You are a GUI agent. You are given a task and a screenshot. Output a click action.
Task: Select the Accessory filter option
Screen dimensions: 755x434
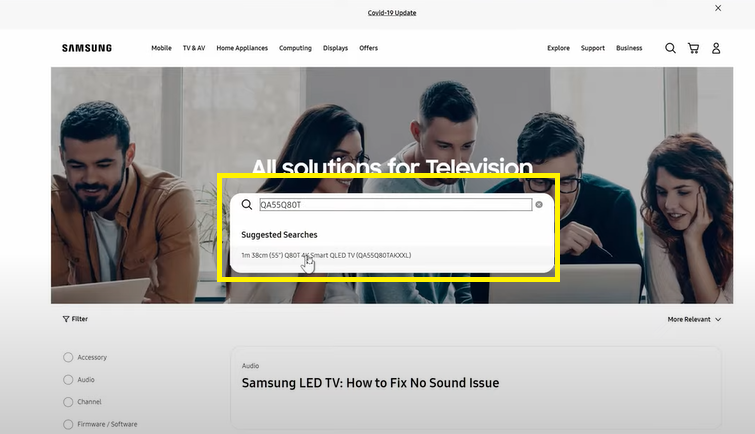click(85, 357)
